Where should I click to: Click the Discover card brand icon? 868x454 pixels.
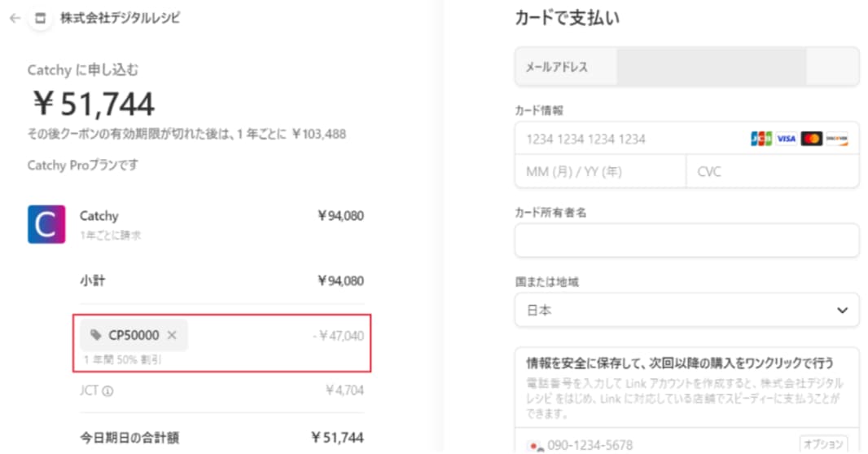tap(836, 139)
